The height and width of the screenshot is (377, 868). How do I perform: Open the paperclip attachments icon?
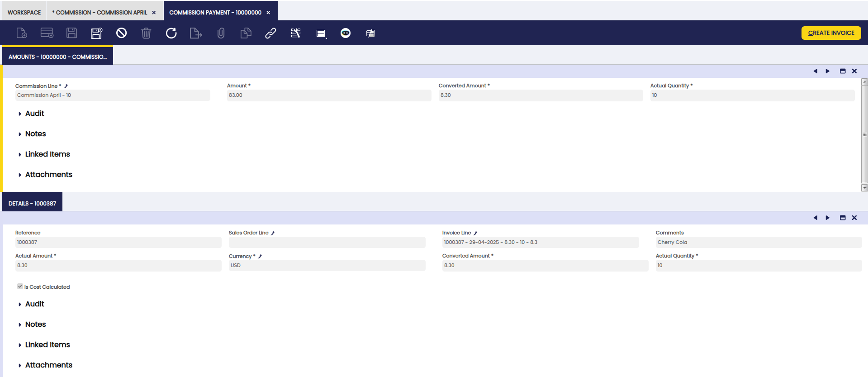click(x=221, y=33)
